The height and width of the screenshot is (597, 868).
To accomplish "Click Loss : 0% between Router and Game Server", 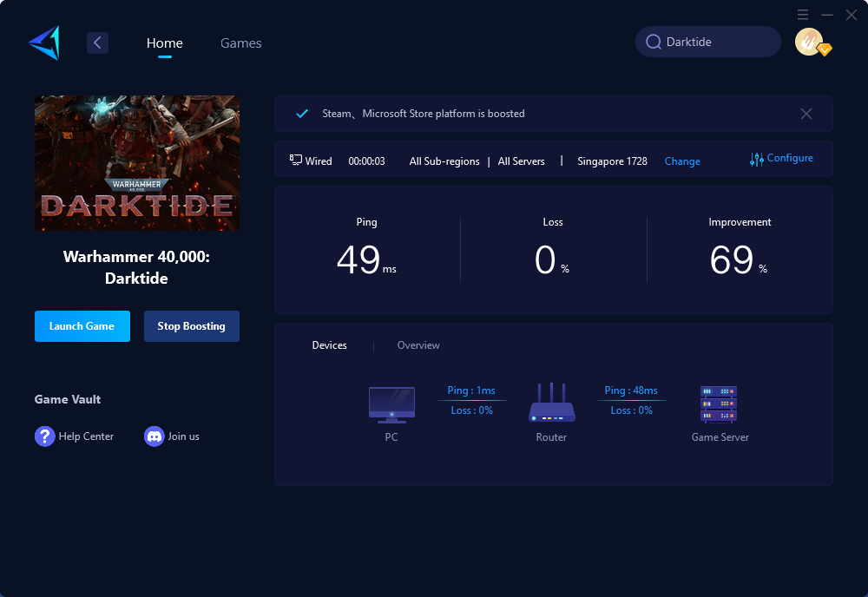I will point(632,410).
